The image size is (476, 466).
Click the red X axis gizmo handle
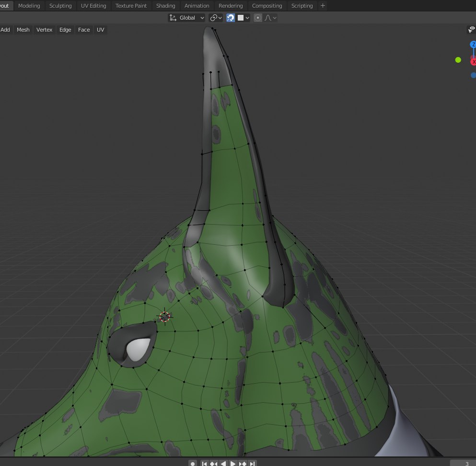point(473,62)
